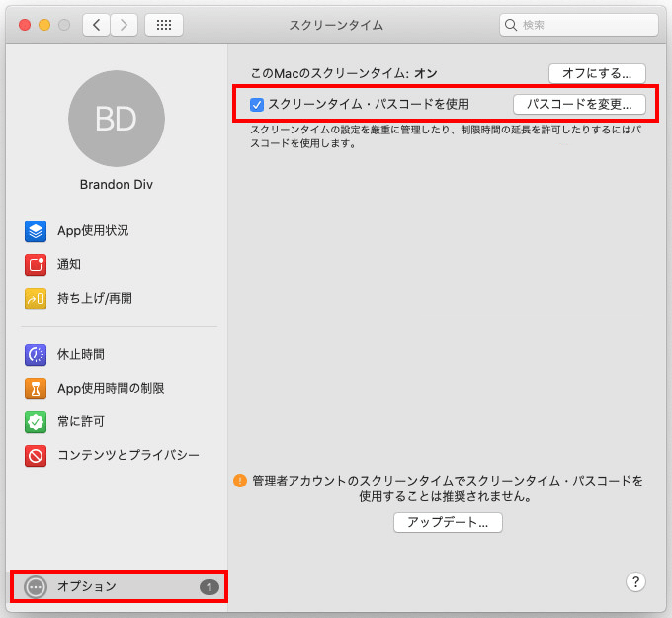Show all preferences with grid icon
The height and width of the screenshot is (618, 672).
coord(164,25)
